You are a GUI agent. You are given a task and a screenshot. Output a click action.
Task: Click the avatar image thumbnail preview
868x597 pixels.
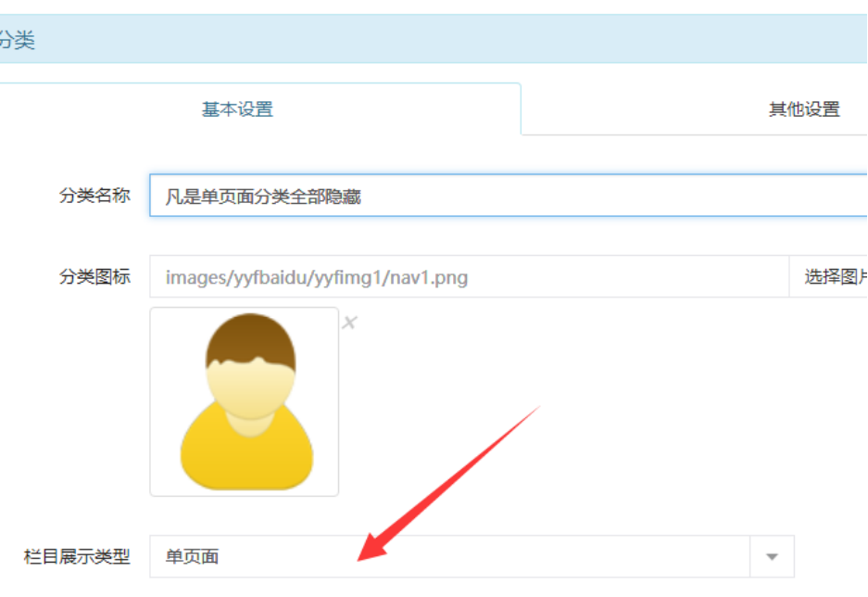245,401
